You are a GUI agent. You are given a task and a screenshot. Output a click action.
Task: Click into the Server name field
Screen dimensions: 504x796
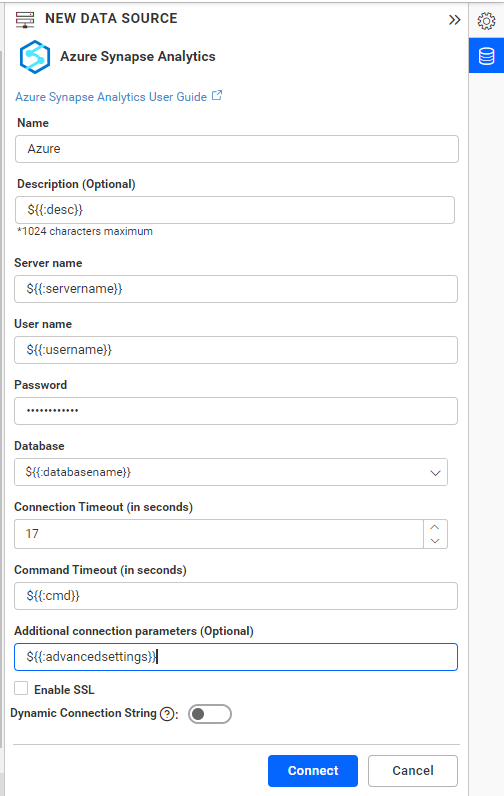pyautogui.click(x=236, y=289)
